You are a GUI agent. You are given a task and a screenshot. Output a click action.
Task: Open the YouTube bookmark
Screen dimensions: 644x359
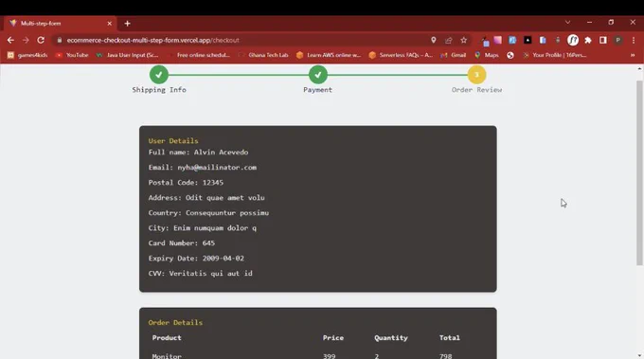pos(72,55)
